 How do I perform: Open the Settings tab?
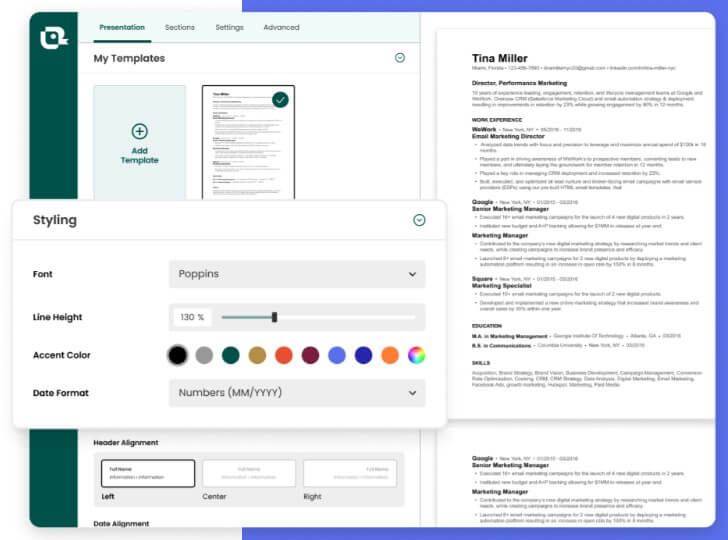click(x=229, y=27)
